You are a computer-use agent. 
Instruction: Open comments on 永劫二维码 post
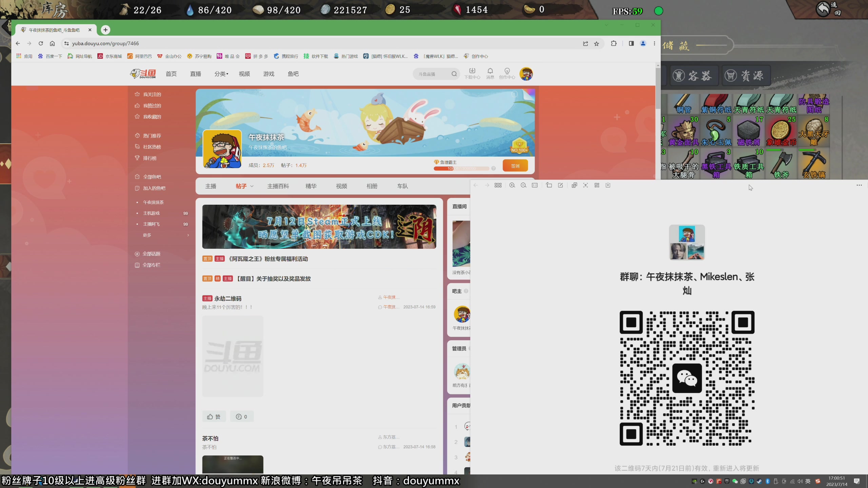pos(242,416)
